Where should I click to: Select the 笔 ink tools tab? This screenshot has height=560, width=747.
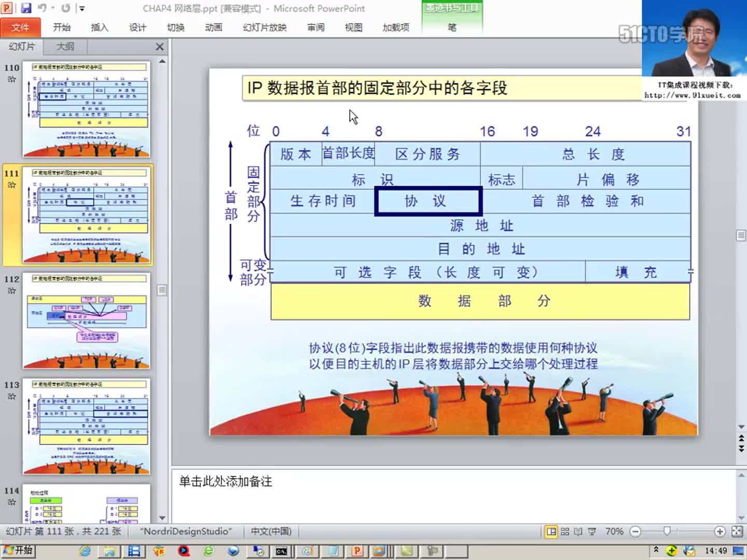pos(452,27)
